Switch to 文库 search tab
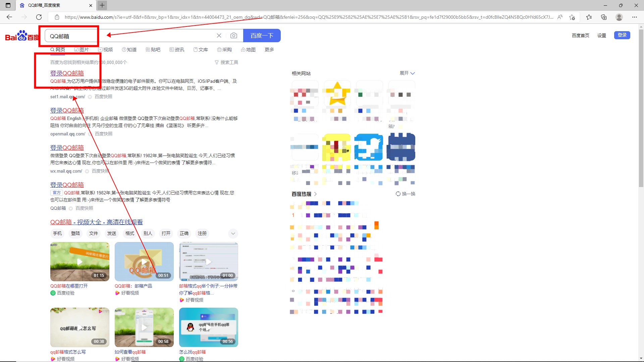Screen dimensions: 644x362 (x=201, y=50)
